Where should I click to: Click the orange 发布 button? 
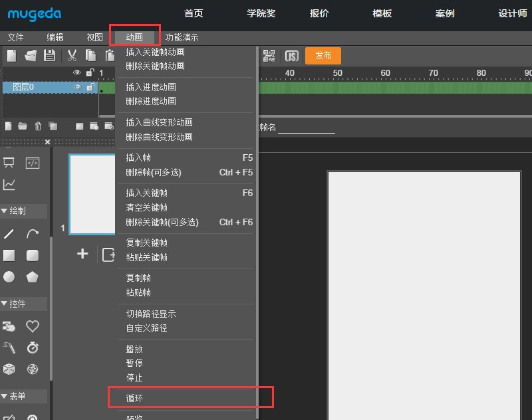coord(323,56)
